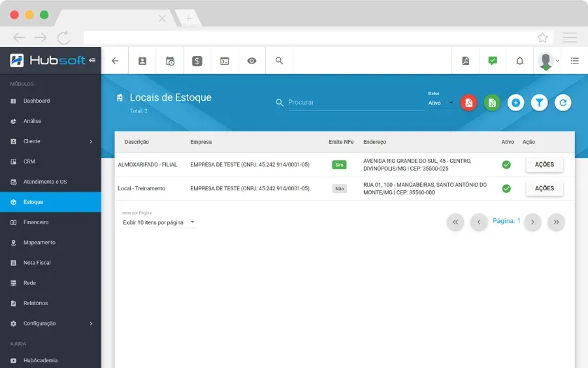Open the terminal console icon
The width and height of the screenshot is (588, 368).
point(225,61)
